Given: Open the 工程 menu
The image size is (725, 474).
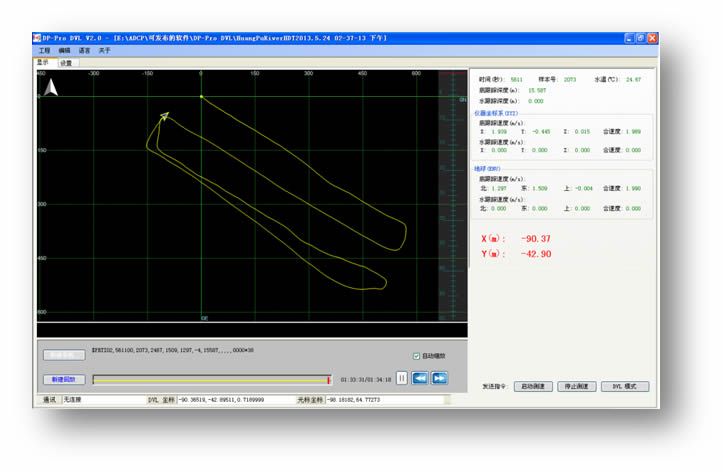Looking at the screenshot, I should (44, 50).
